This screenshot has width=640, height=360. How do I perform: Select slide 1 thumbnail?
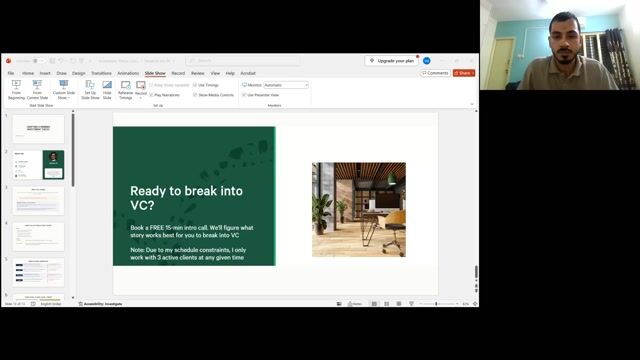point(38,129)
